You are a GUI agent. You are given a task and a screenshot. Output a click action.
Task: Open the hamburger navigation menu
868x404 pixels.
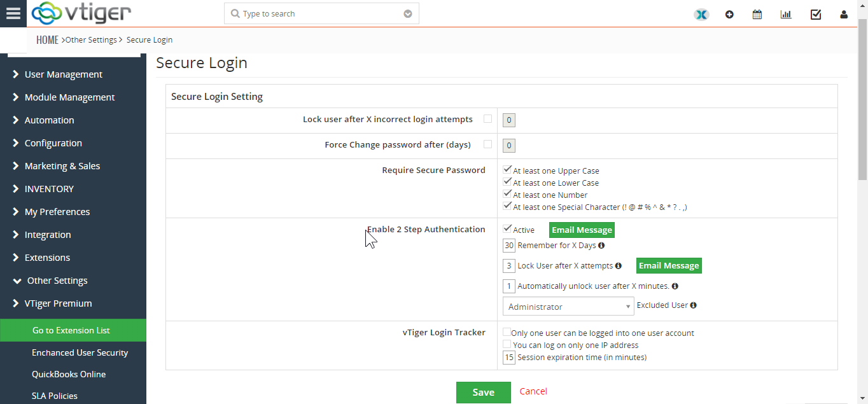tap(13, 13)
